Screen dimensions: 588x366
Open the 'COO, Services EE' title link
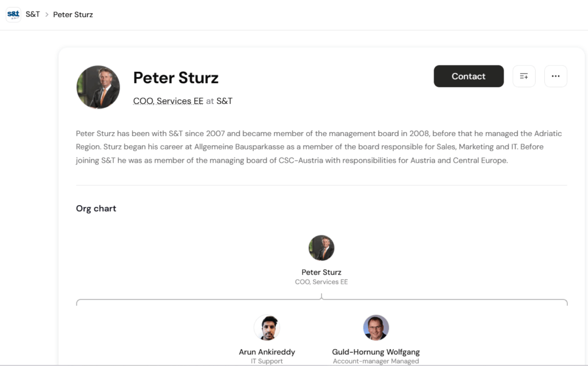point(168,101)
